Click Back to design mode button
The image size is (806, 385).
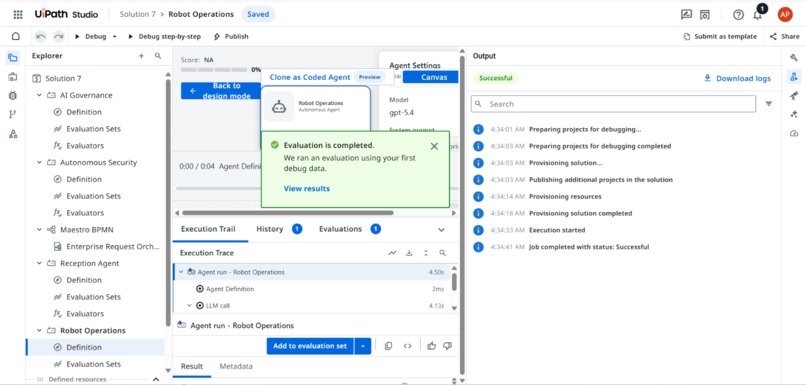tap(221, 91)
